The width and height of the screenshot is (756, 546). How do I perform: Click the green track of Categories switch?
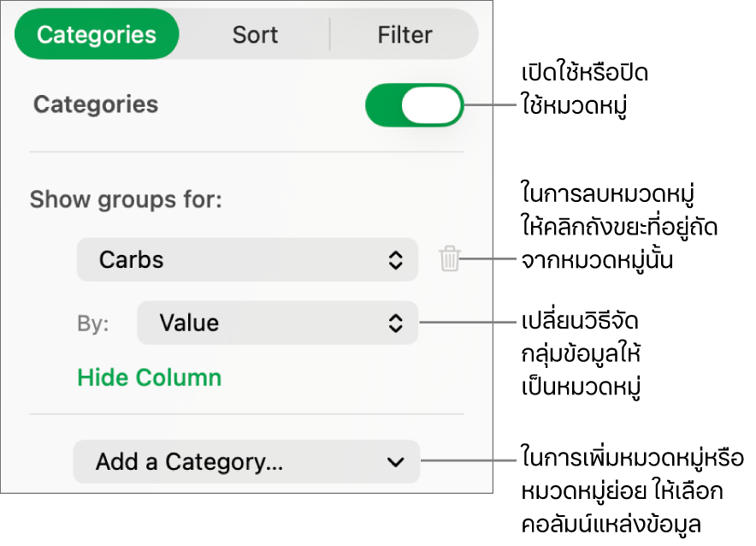point(383,105)
